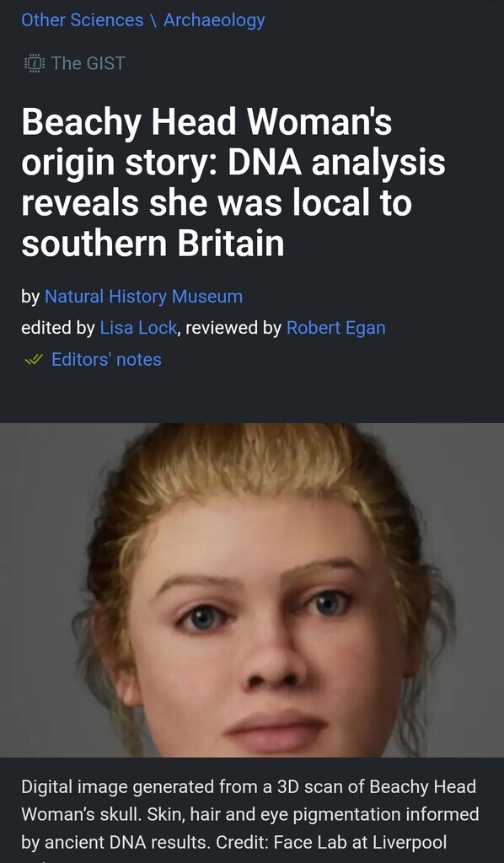Screen dimensions: 504x863
Task: Tap 'southern Britain' in the headline
Action: [x=153, y=244]
